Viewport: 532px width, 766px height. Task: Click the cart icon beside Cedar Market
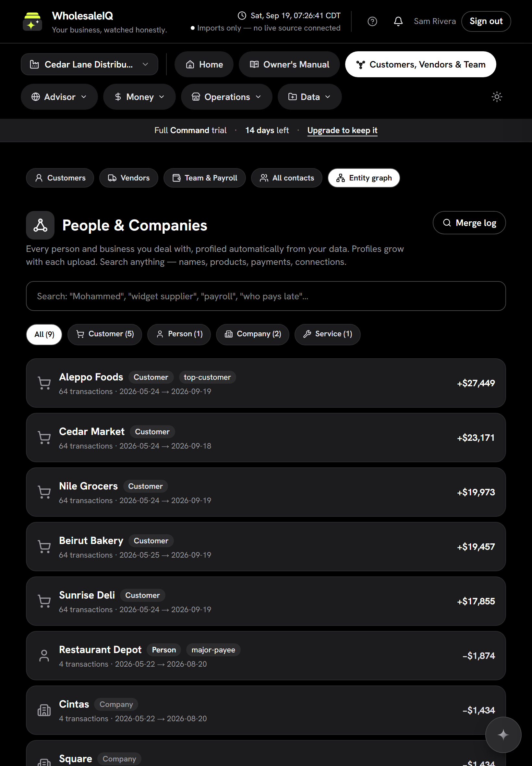pyautogui.click(x=44, y=438)
